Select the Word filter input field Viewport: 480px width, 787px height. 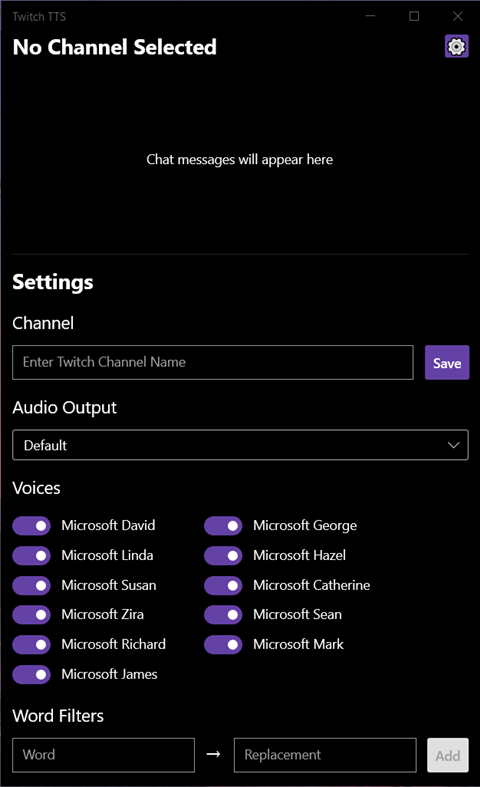pos(103,755)
